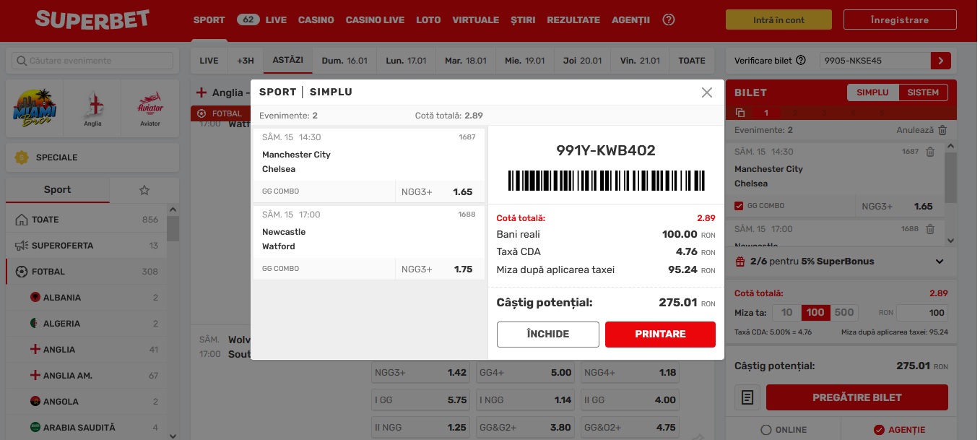Select the Algeria flag icon
Viewport: 980px width, 440px height.
point(34,324)
